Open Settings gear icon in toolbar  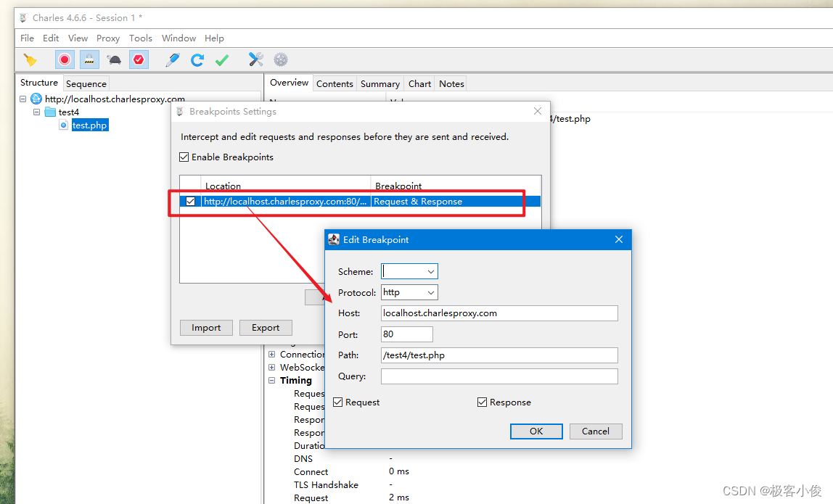point(281,59)
